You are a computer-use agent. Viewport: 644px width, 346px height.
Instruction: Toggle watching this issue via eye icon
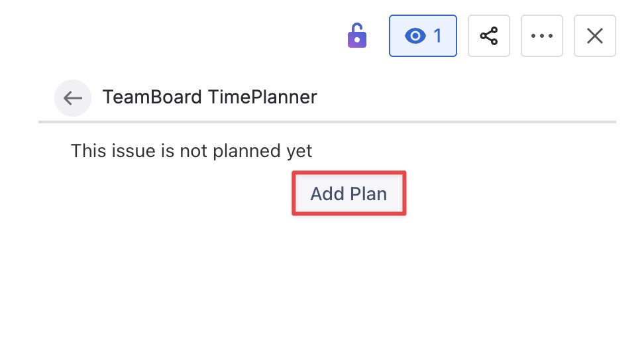(415, 36)
